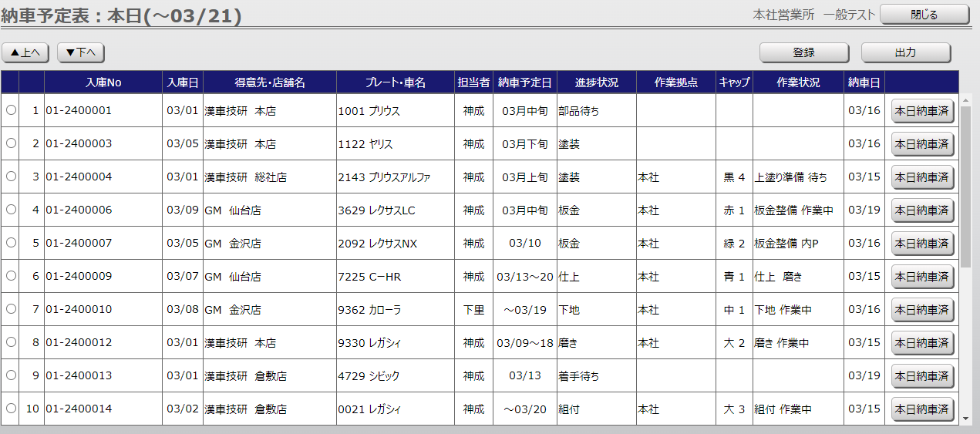Select radio button for row 7 01-2400010

[x=11, y=309]
